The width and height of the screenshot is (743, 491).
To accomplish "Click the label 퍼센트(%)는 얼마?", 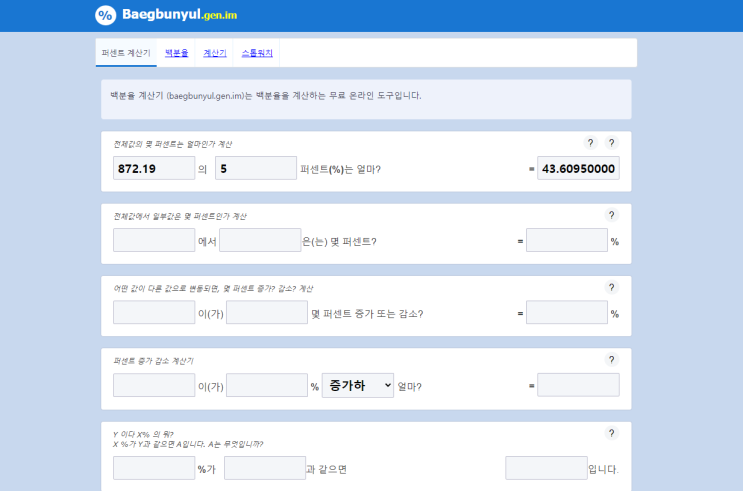I will click(340, 169).
